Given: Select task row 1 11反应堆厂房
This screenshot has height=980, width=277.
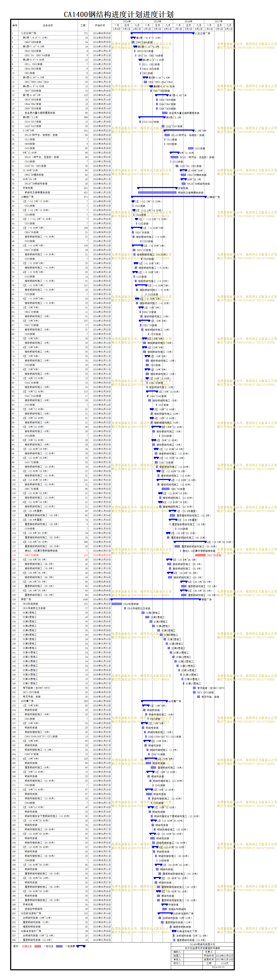Looking at the screenshot, I should click(x=61, y=33).
